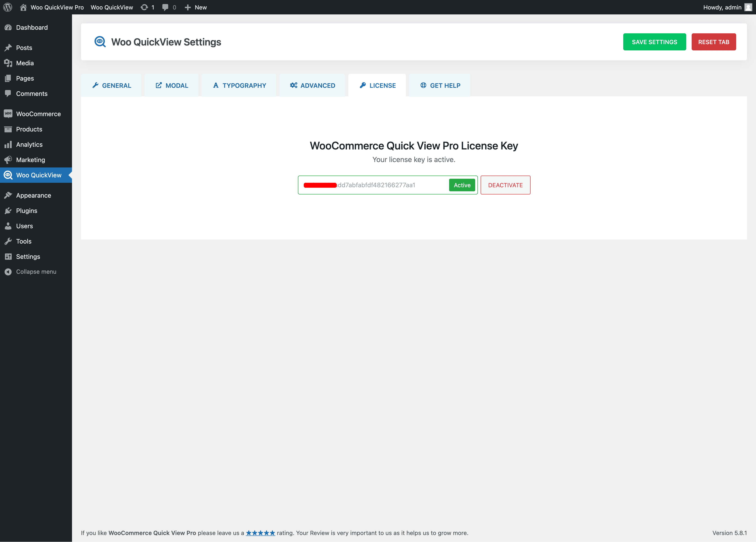Click the admin avatar icon
The image size is (756, 542).
pos(748,7)
